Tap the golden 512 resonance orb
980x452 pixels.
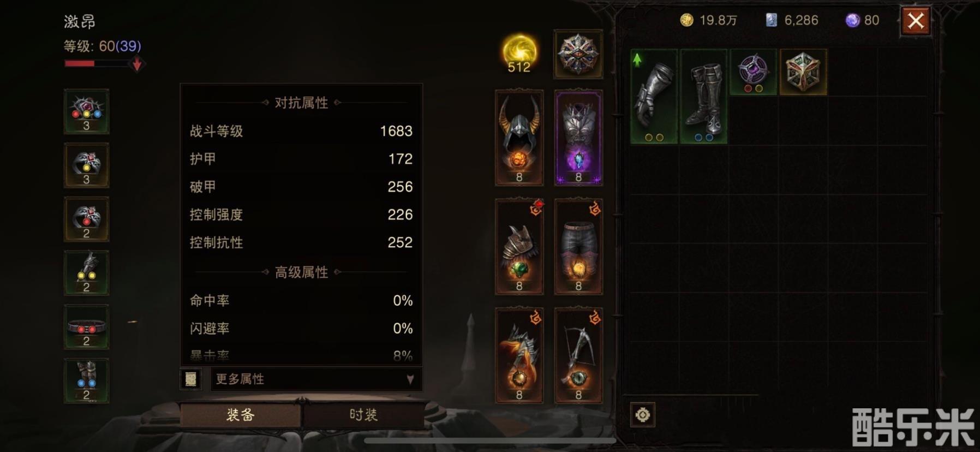click(x=519, y=53)
